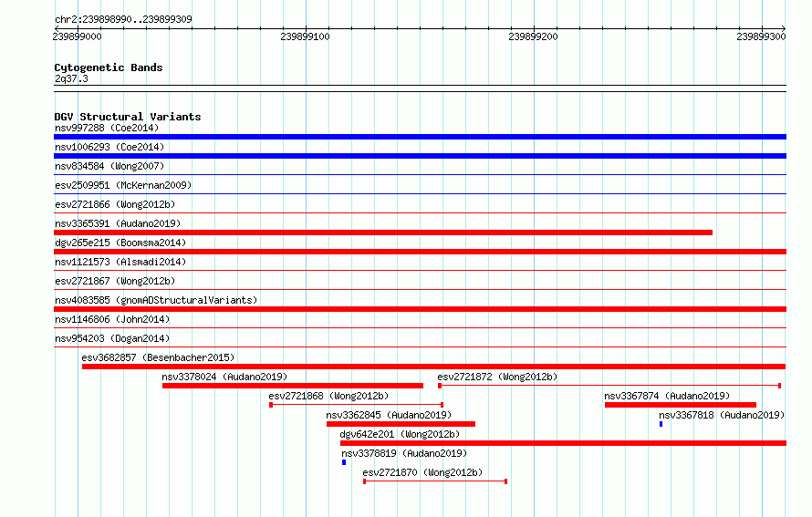Click the nsv3378024 (Audano2019) red bar
812x517 pixels.
click(x=293, y=386)
